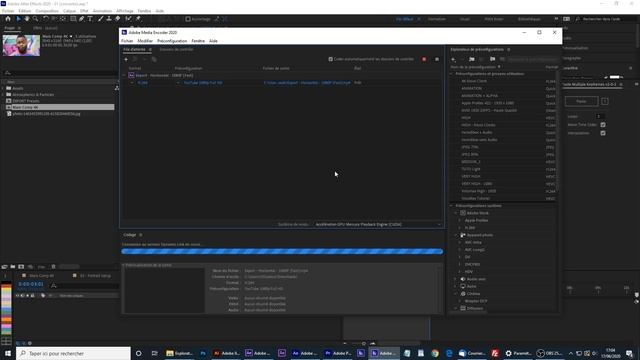This screenshot has height=360, width=640.
Task: Toggle the timeline layer eye visibility switch
Action: coord(18,296)
